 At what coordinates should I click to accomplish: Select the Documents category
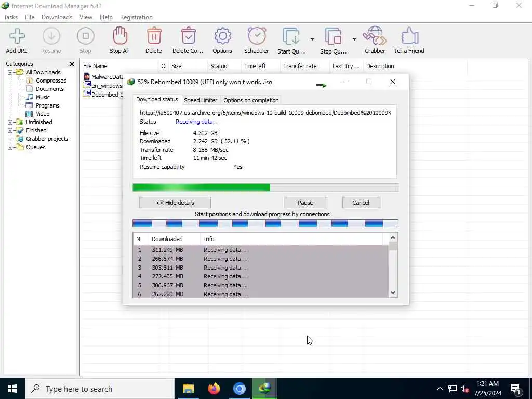[x=49, y=89]
